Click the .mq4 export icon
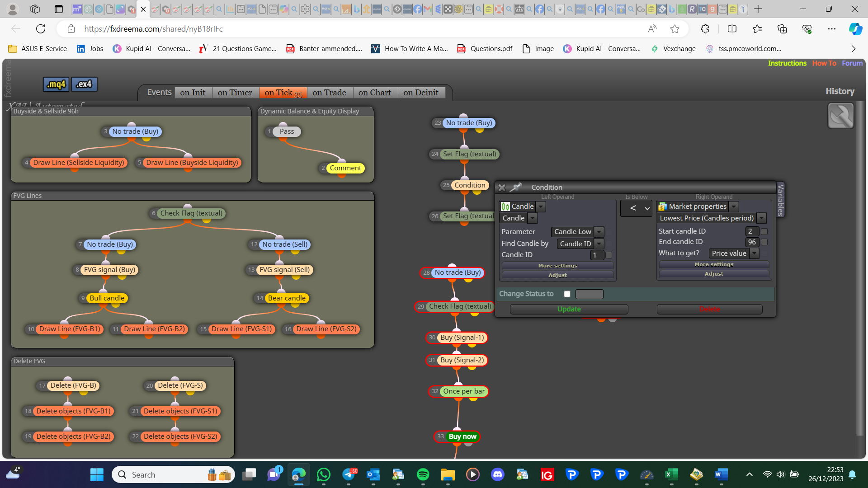Screen dimensions: 868x488 (57, 84)
